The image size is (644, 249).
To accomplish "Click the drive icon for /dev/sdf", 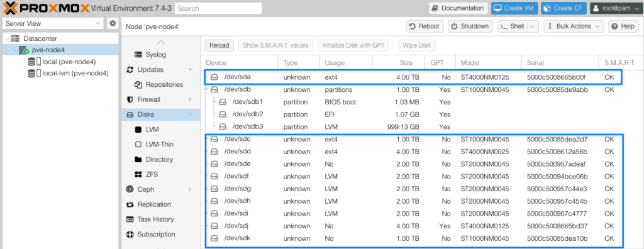I will 214,176.
